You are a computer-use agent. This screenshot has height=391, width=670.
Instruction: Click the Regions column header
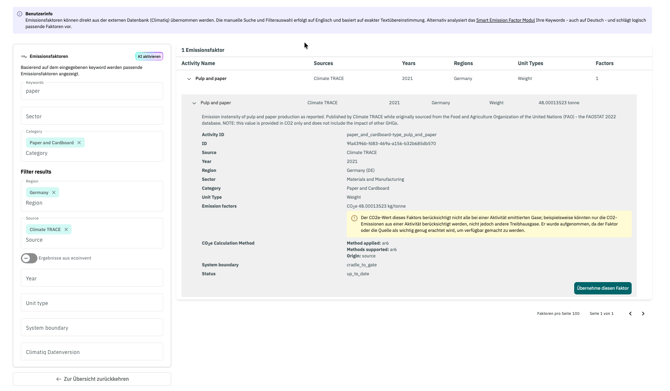point(463,63)
